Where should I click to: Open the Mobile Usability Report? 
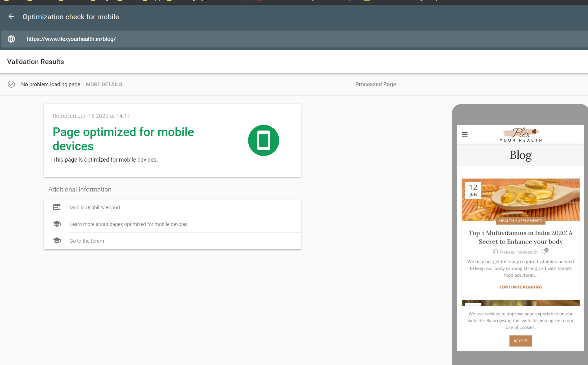[95, 208]
